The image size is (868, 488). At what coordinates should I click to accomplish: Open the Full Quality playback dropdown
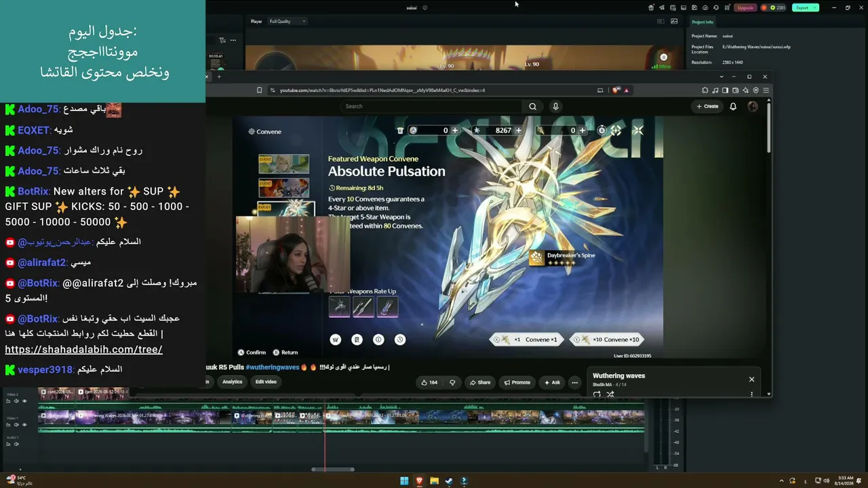point(288,21)
